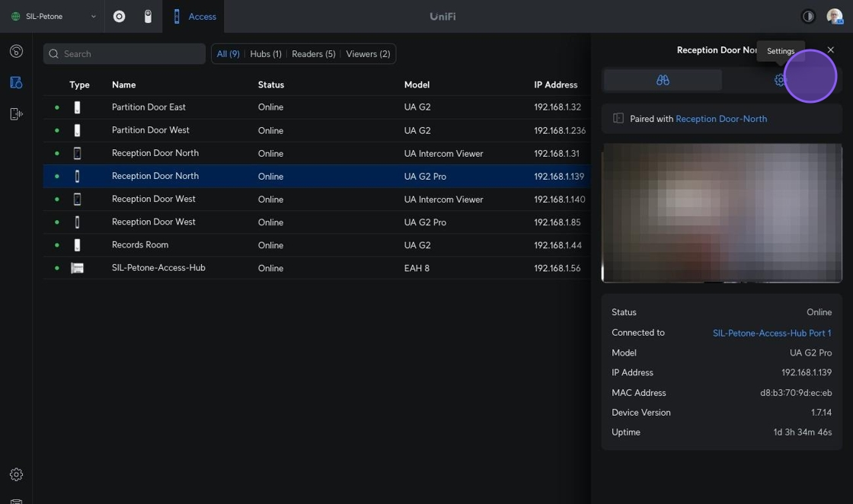
Task: Open the UniFi Network app icon
Action: pos(120,16)
